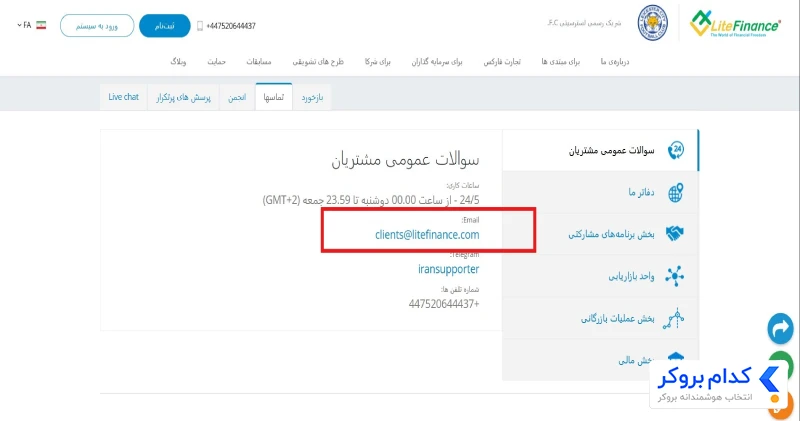Open the دفاتر ما section
Image resolution: width=800 pixels, height=421 pixels.
pyautogui.click(x=600, y=192)
